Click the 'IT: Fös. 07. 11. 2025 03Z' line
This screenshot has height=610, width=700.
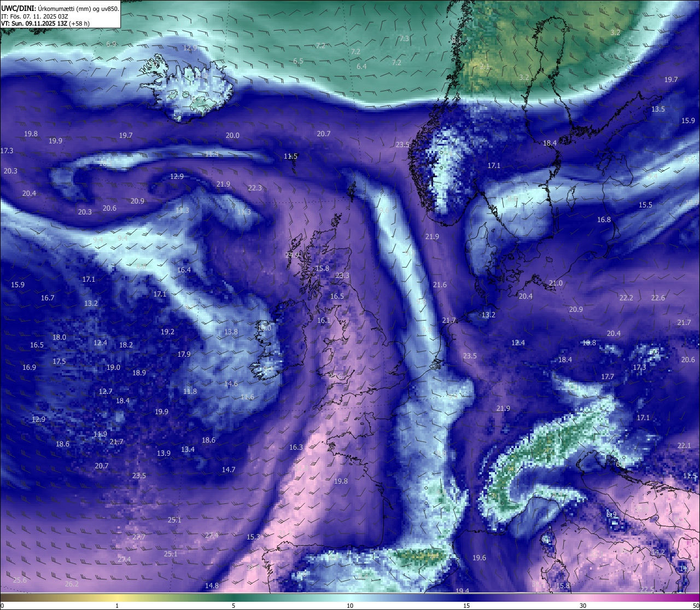point(34,16)
